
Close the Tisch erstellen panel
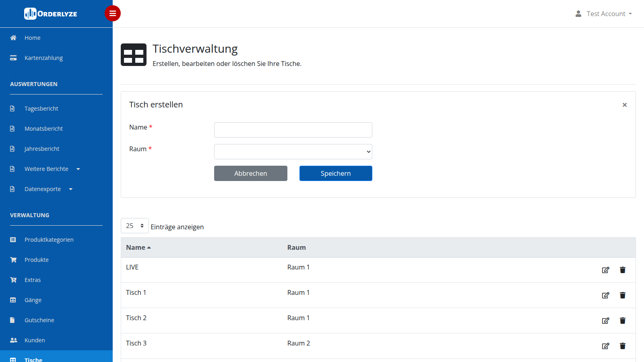point(625,105)
